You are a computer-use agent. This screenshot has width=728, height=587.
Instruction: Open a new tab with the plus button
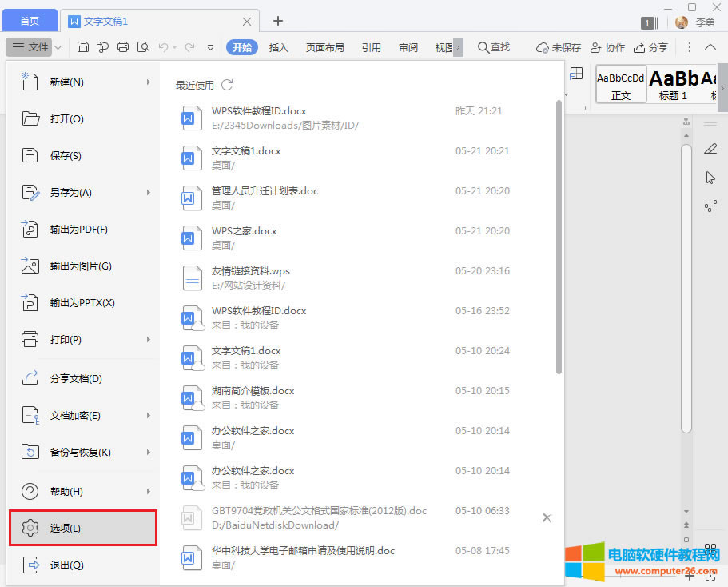click(x=277, y=21)
